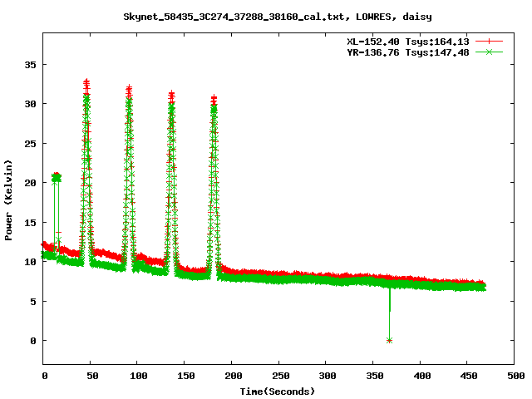
Task: Click the y-axis tick label 5
Action: 33,301
